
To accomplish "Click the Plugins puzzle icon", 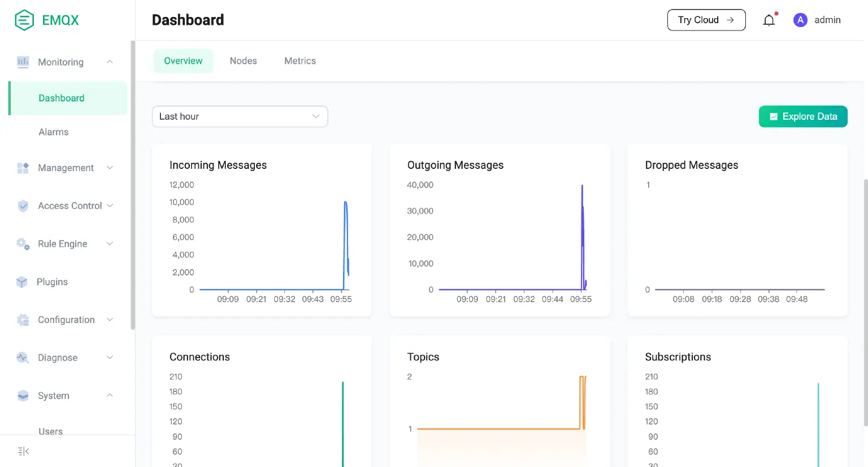I will point(23,281).
